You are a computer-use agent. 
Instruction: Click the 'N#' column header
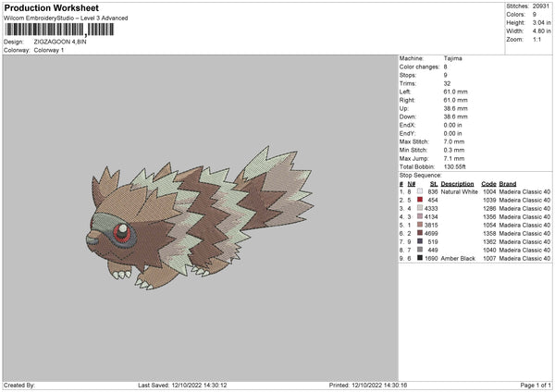coord(412,184)
